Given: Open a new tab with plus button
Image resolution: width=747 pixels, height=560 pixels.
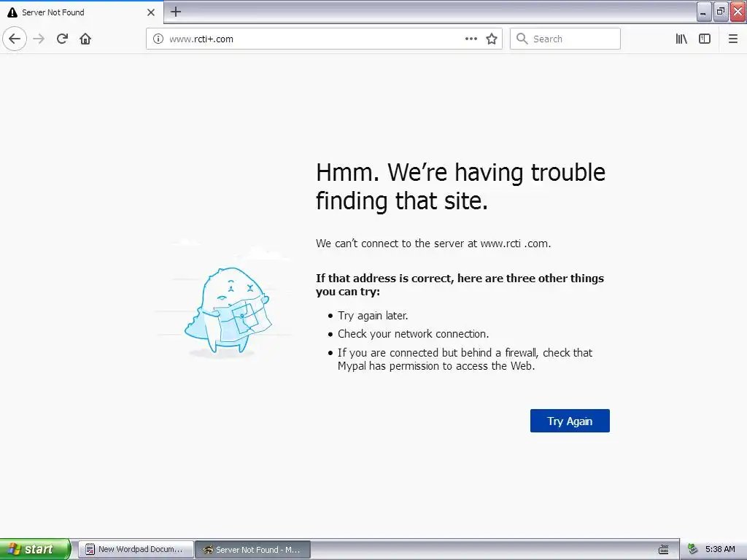Looking at the screenshot, I should tap(176, 12).
